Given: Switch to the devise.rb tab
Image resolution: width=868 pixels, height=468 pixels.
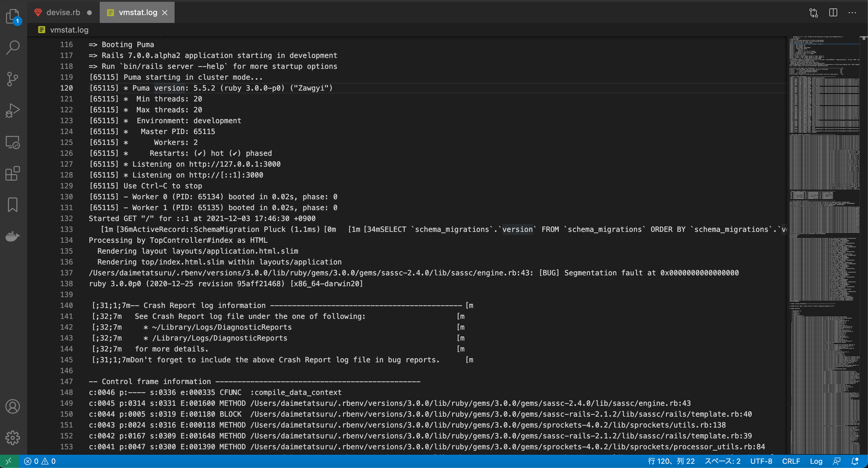Looking at the screenshot, I should [x=63, y=12].
